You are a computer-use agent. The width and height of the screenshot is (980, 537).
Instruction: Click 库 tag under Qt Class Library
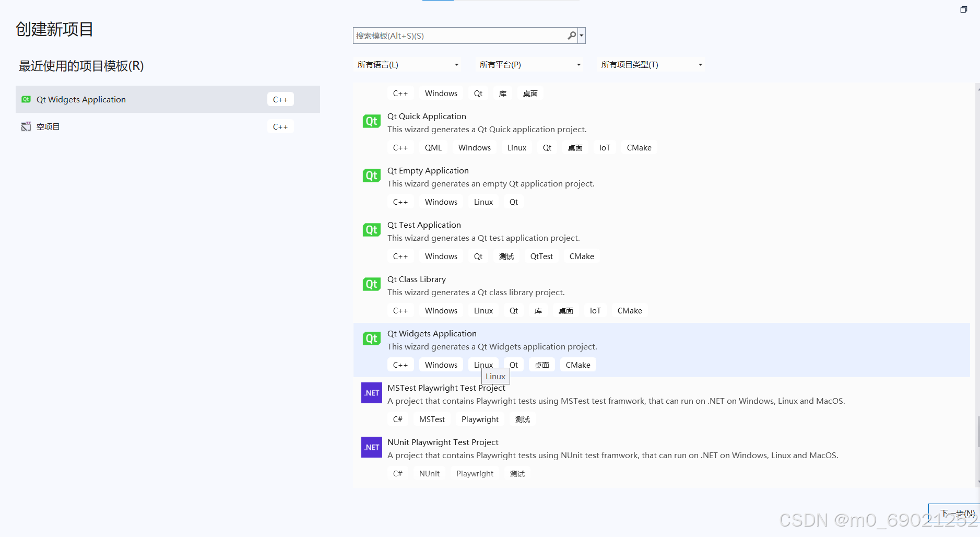538,311
